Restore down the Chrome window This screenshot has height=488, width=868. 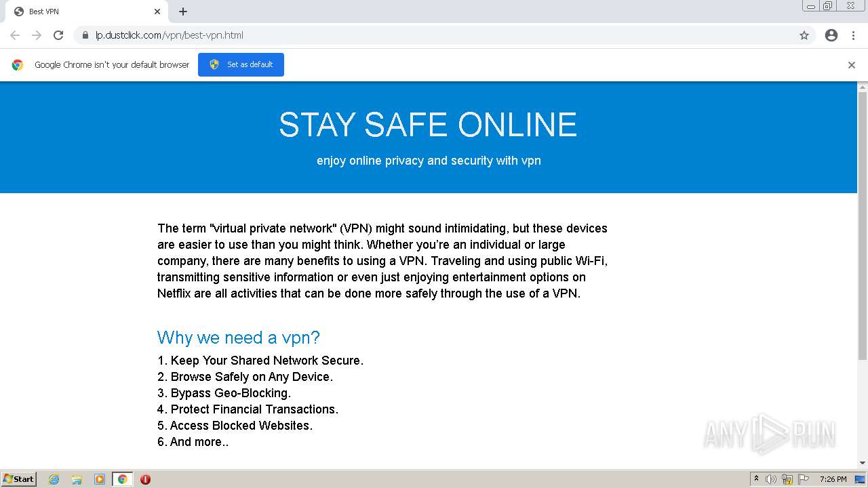[828, 6]
